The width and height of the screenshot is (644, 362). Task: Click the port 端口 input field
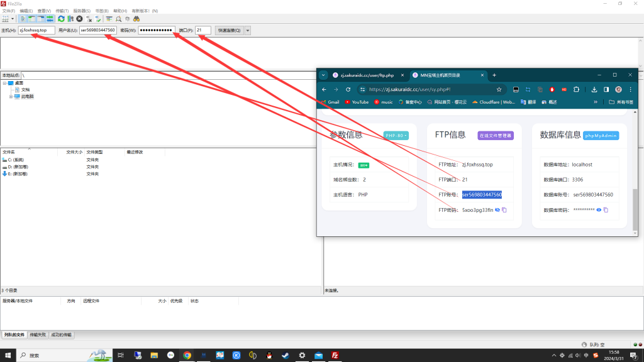203,30
